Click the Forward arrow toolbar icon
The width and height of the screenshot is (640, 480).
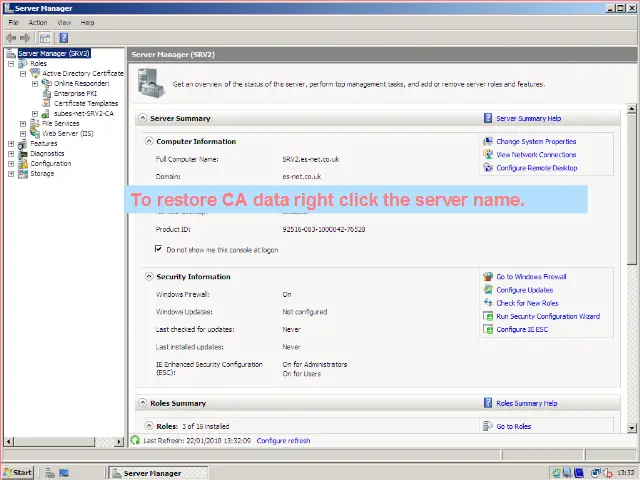26,38
